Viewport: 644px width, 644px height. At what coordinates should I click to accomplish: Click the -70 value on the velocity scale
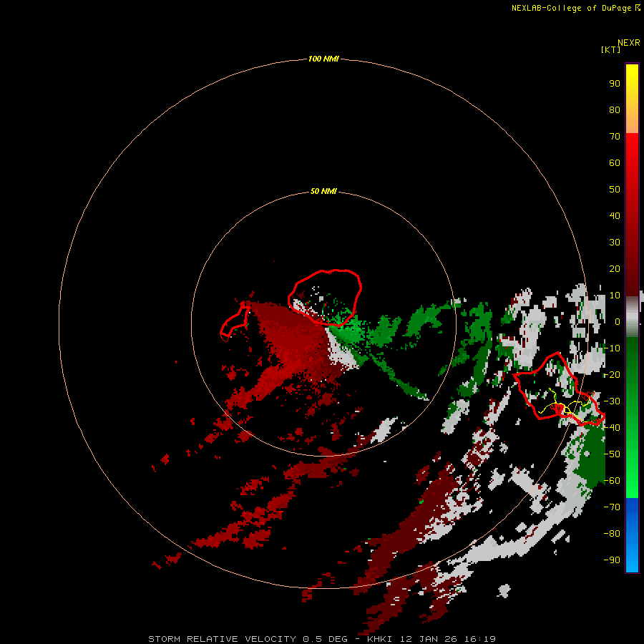(612, 507)
